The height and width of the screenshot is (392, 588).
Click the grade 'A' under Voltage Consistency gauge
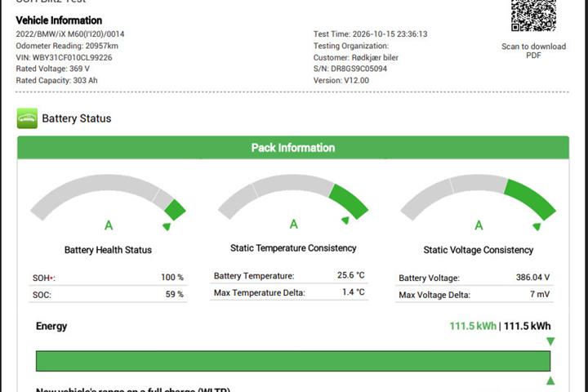[x=479, y=225]
